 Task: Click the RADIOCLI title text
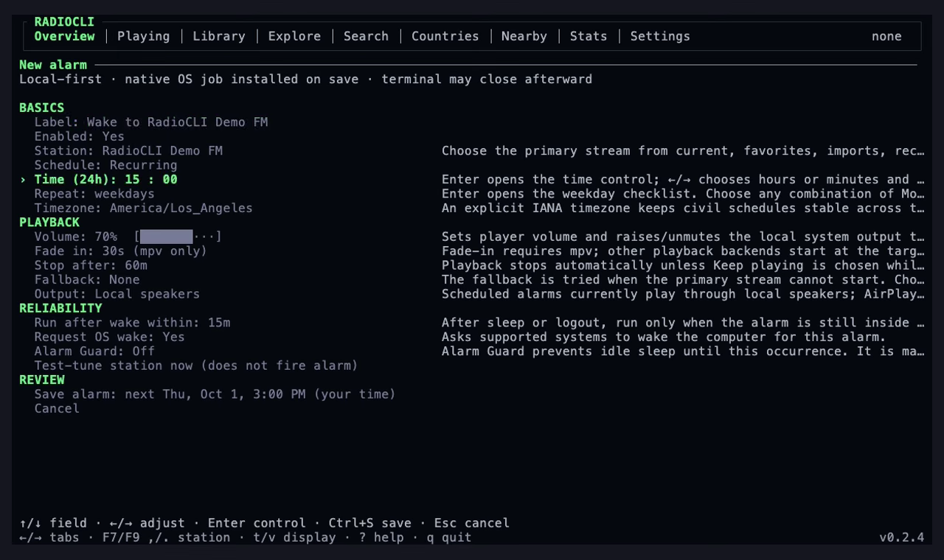point(64,22)
